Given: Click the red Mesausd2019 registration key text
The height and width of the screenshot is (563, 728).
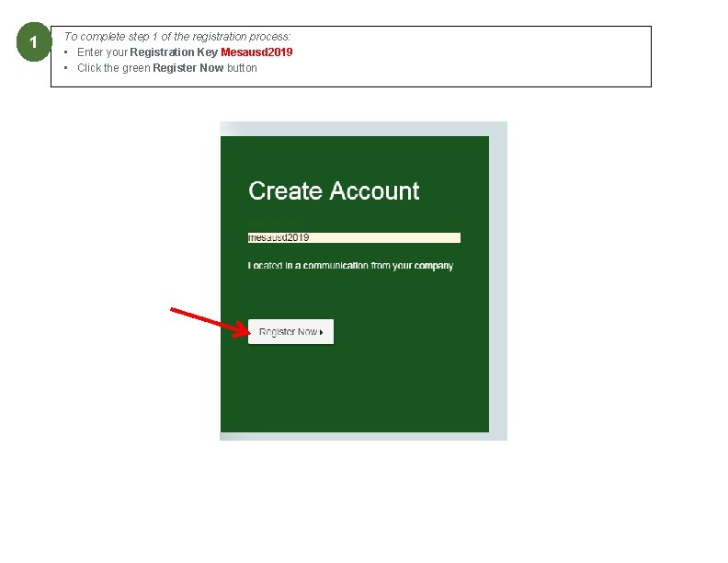Looking at the screenshot, I should pos(256,52).
